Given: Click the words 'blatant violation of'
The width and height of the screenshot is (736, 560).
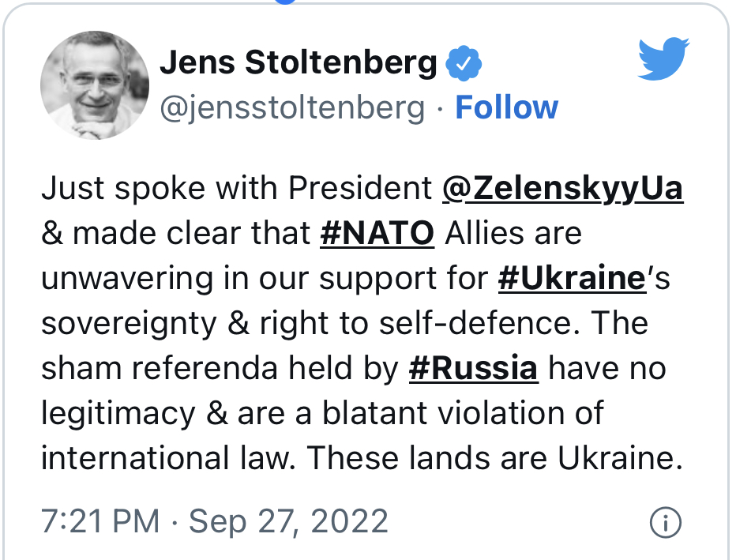Looking at the screenshot, I should coord(462,413).
